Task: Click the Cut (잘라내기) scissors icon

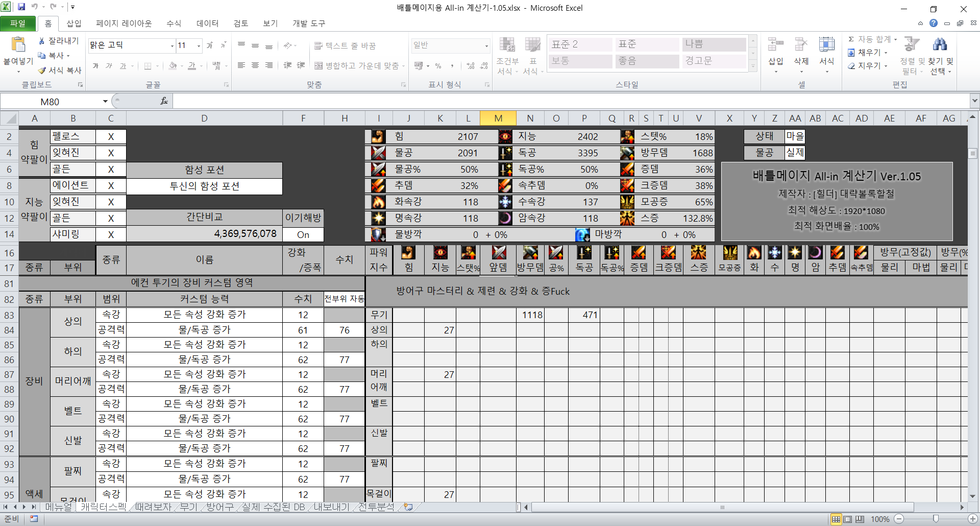Action: tap(42, 41)
